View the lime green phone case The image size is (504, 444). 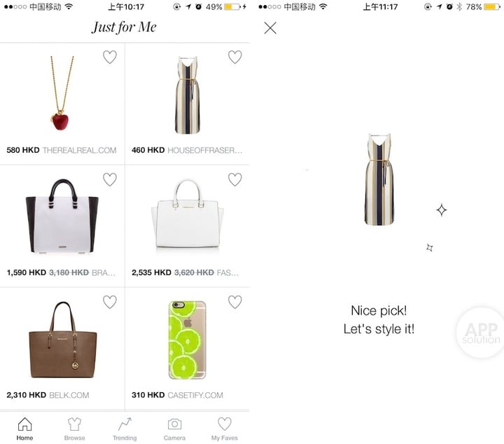click(187, 340)
